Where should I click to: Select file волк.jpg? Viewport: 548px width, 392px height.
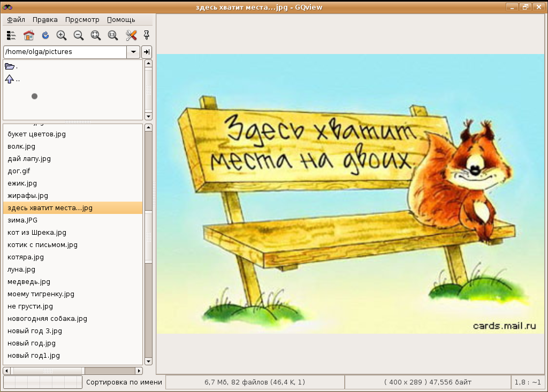point(73,147)
